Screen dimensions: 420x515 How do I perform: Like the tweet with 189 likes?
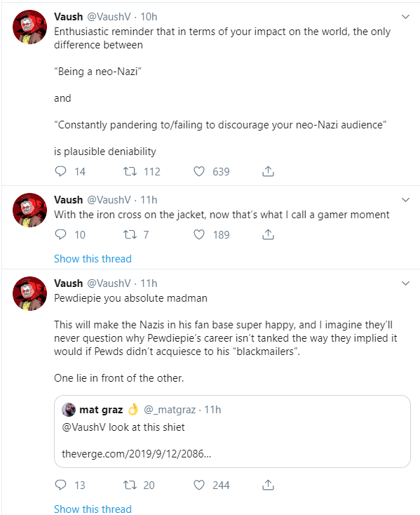[x=199, y=234]
